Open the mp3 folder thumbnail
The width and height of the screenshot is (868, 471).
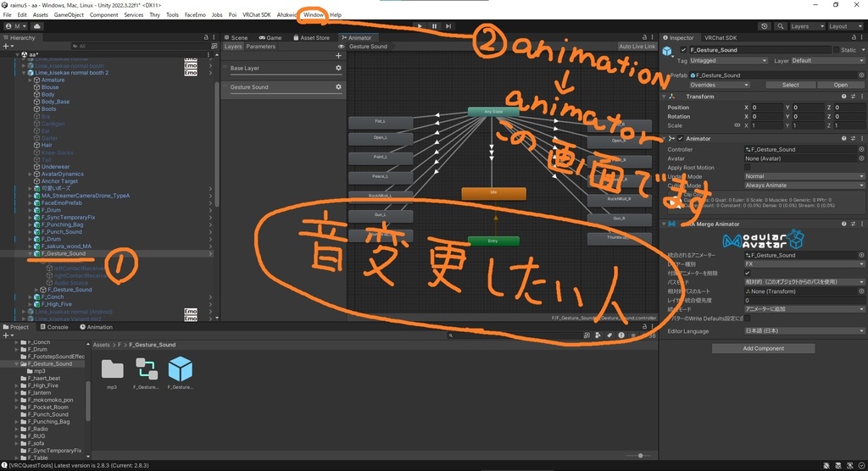pyautogui.click(x=113, y=369)
